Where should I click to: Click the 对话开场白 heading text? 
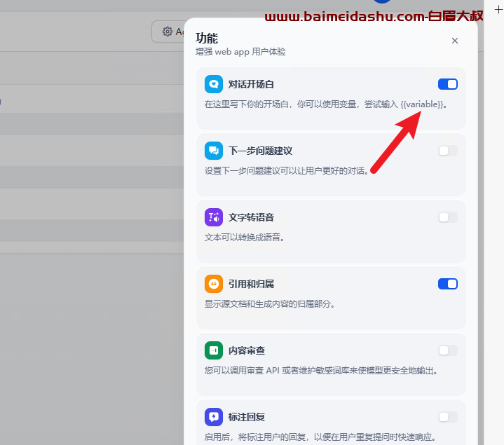click(x=251, y=84)
